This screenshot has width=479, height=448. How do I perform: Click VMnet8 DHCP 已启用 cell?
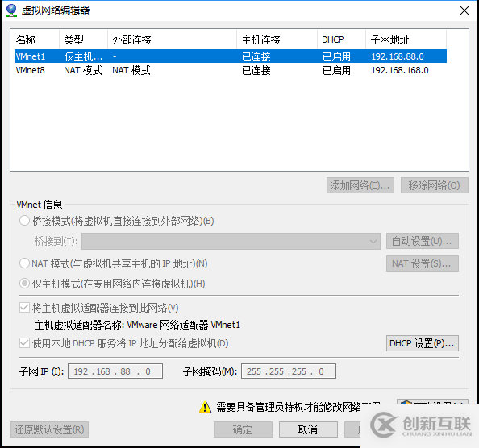pos(336,70)
